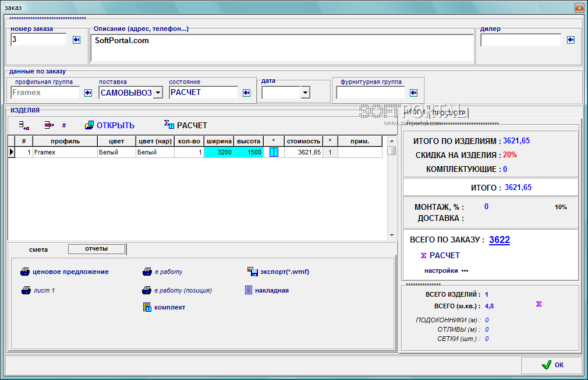Click the lookup arrow beside фурнитурная группа field
Viewport: 588px width, 380px height.
tap(413, 93)
